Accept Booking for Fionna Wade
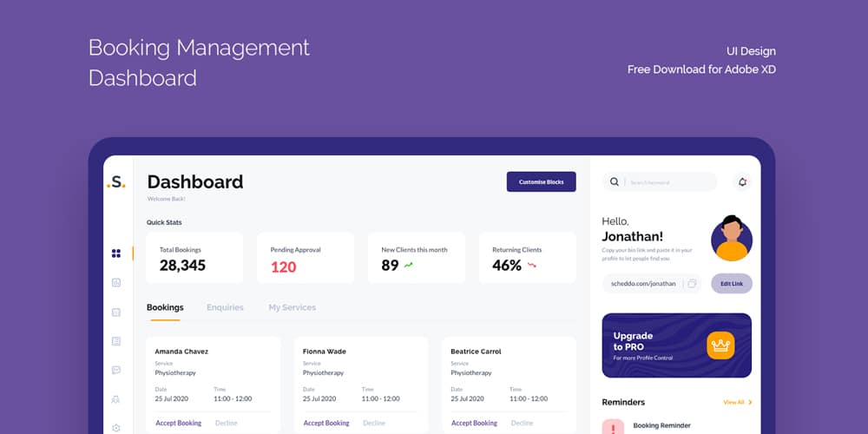The width and height of the screenshot is (868, 434). click(x=326, y=423)
